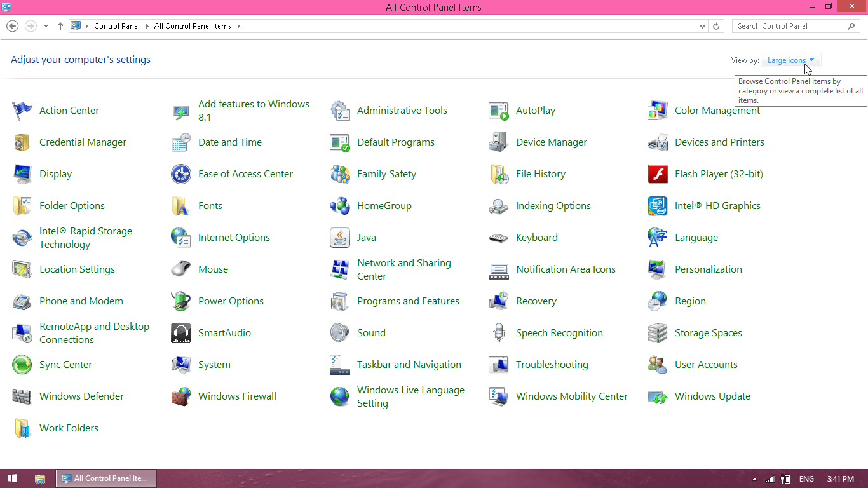
Task: Click the Ease of Access Center icon
Action: (x=181, y=174)
